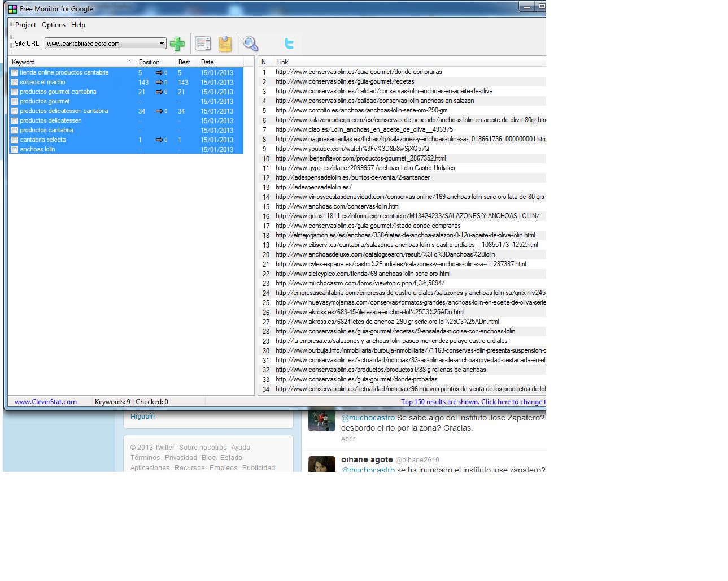Viewport: 728px width, 581px height.
Task: Click the position arrow for 'cantabria selecta'
Action: 159,140
